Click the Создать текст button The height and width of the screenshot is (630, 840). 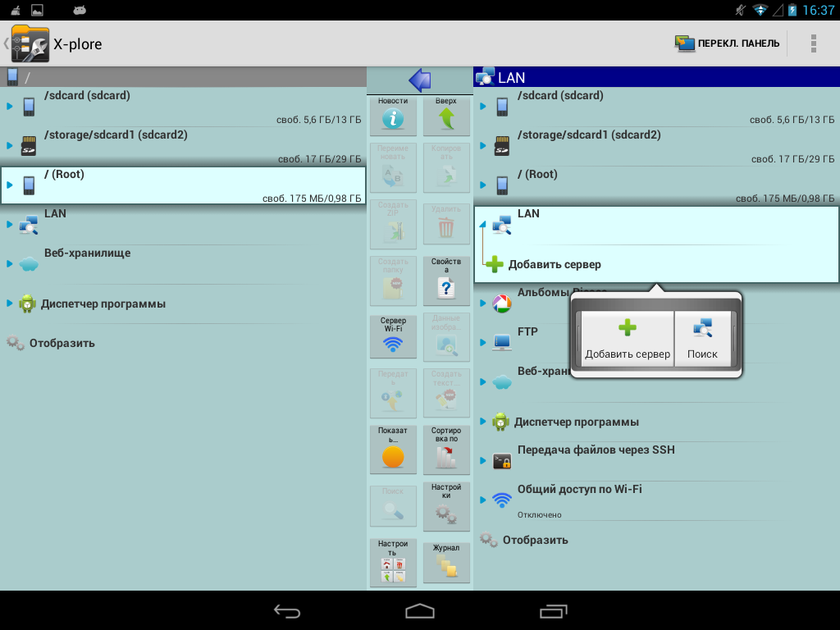(x=446, y=393)
